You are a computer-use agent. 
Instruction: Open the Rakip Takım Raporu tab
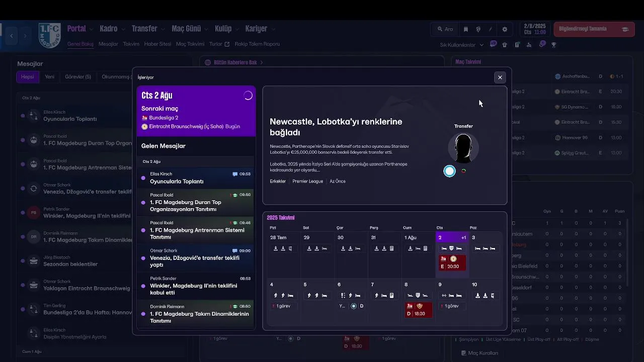coord(257,44)
